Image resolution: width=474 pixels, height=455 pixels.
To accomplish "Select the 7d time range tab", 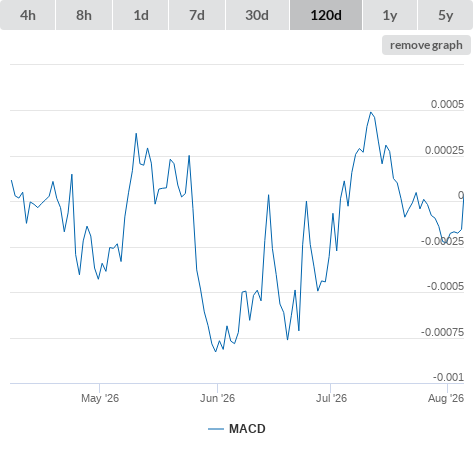I will click(x=197, y=15).
